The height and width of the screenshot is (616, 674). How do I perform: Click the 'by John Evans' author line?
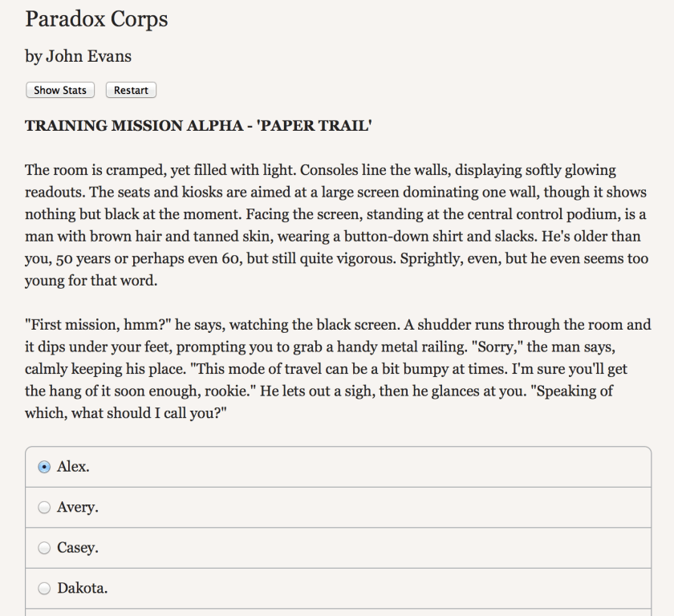point(78,56)
